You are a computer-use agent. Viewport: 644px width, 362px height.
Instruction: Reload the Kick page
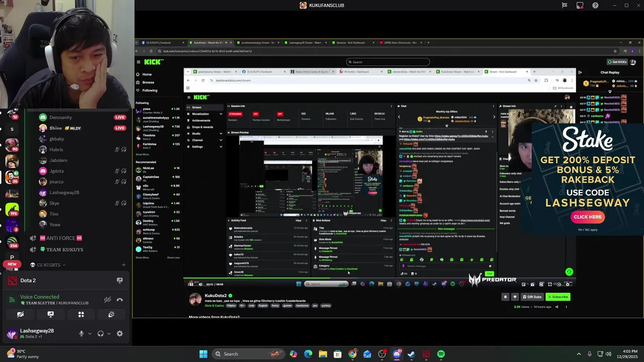click(x=150, y=51)
